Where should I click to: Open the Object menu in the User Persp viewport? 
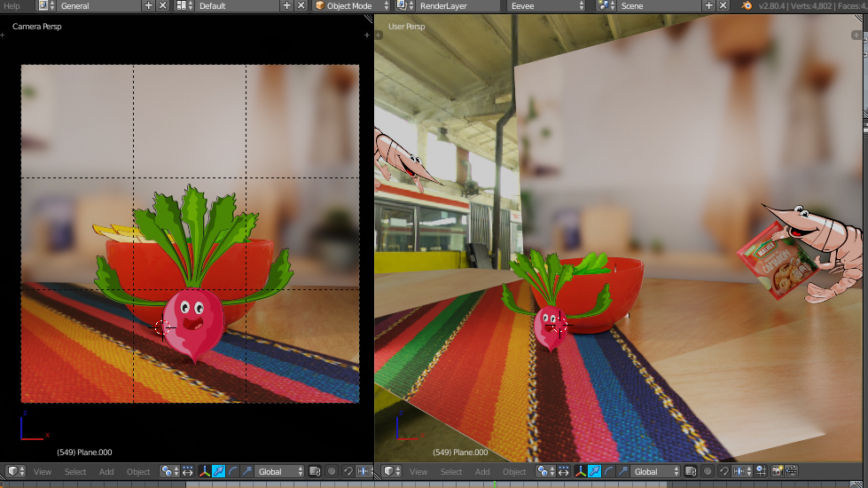click(514, 471)
